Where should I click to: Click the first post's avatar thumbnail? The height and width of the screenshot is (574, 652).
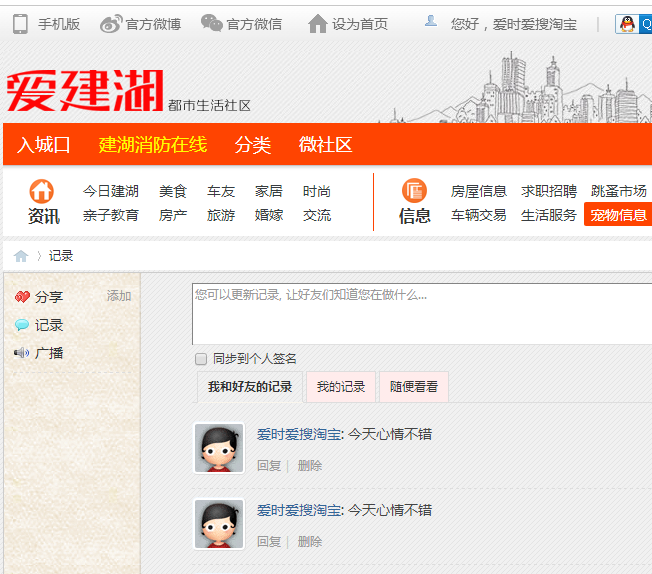[x=219, y=448]
